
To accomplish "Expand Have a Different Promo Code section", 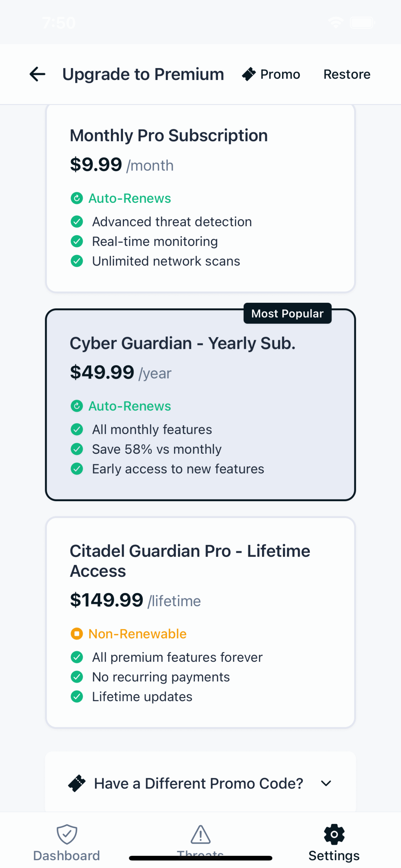I will click(x=198, y=783).
